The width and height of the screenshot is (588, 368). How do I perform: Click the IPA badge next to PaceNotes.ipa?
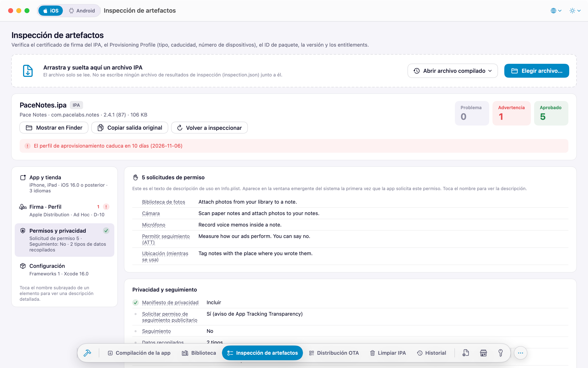(x=76, y=105)
